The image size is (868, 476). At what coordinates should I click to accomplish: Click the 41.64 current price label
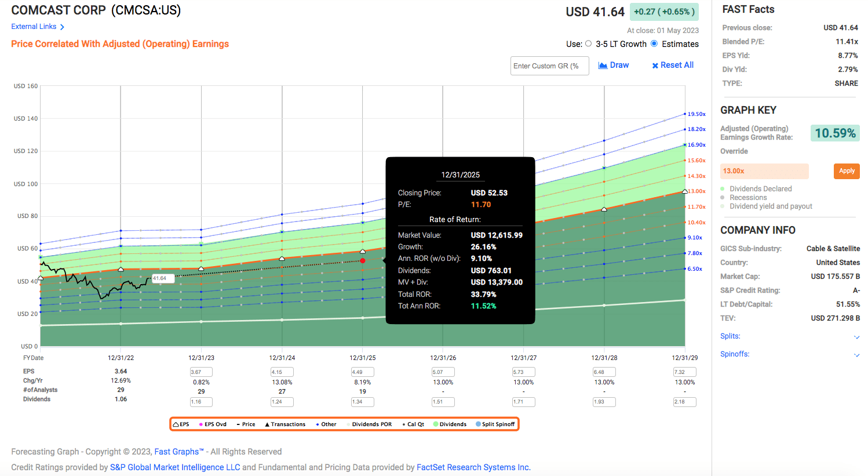[x=162, y=278]
